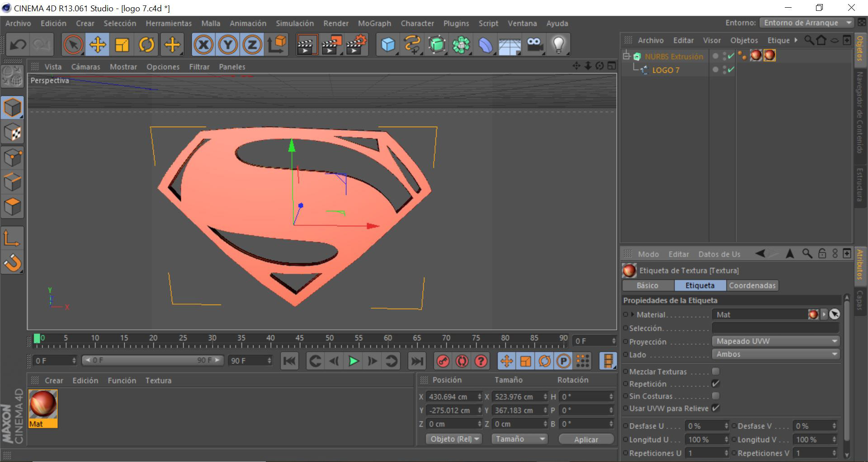Add a light bulb object
This screenshot has width=868, height=462.
click(559, 44)
